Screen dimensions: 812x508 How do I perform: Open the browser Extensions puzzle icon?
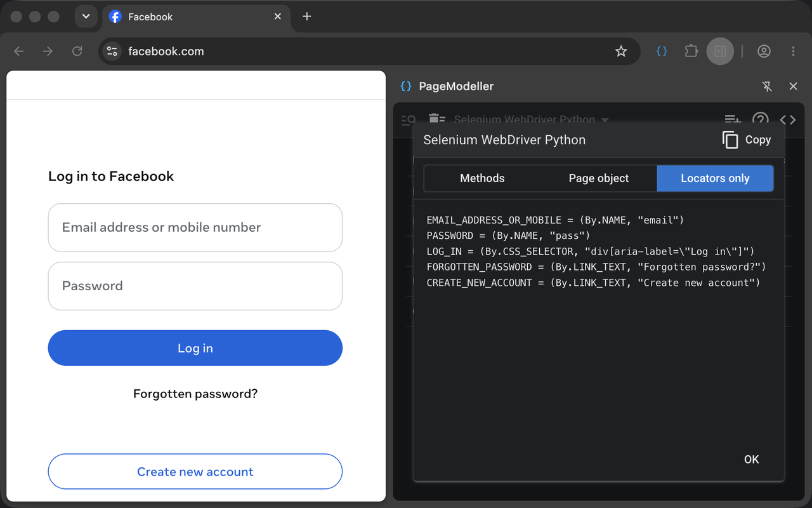[x=691, y=51]
